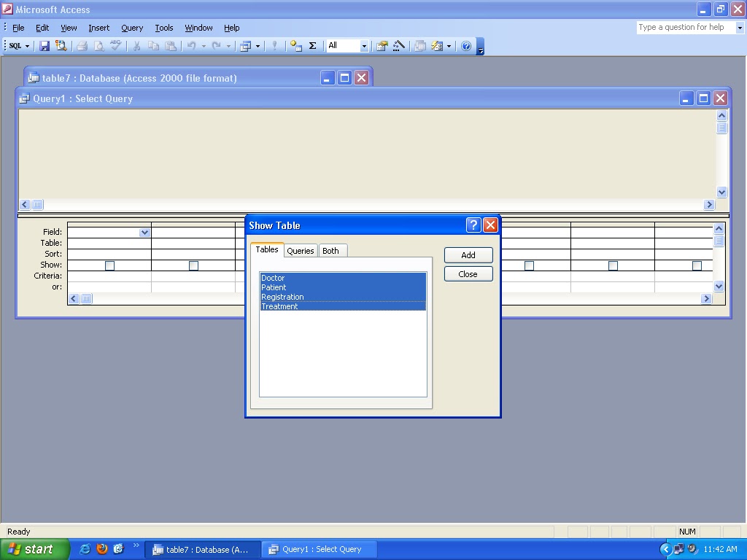Click the File Search toolbar icon
Viewport: 747px width, 560px height.
point(61,46)
